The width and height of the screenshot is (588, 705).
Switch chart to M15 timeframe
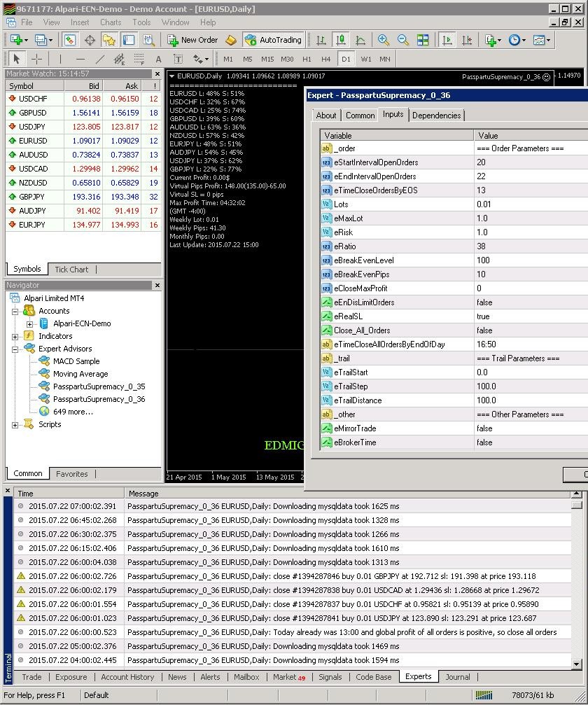coord(267,59)
